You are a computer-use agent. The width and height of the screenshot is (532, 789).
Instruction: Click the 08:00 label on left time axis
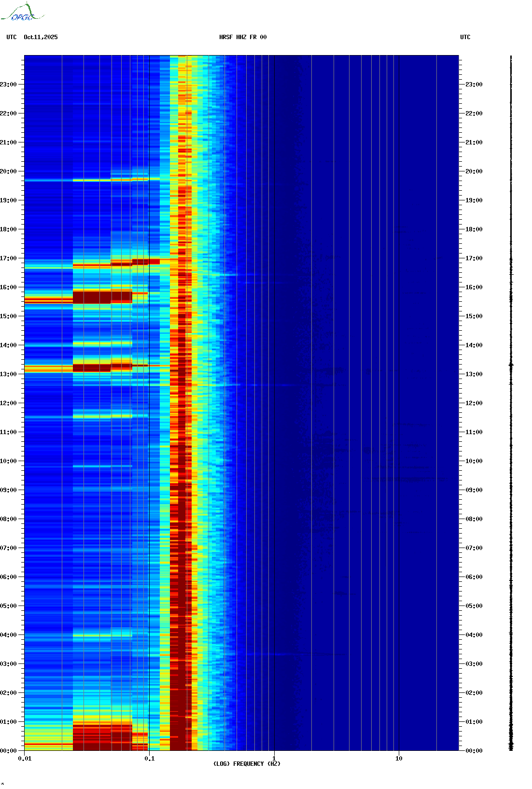(8, 519)
